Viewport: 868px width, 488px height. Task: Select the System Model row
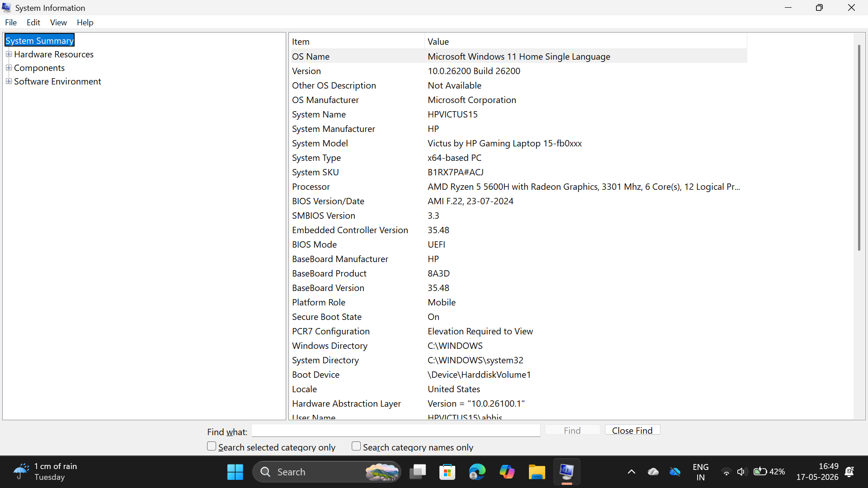[518, 143]
